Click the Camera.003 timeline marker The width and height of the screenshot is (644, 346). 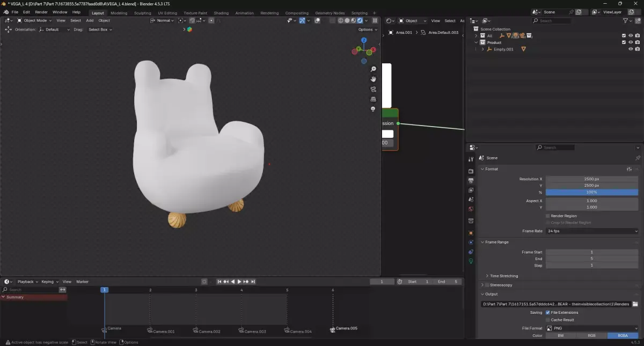pos(253,331)
